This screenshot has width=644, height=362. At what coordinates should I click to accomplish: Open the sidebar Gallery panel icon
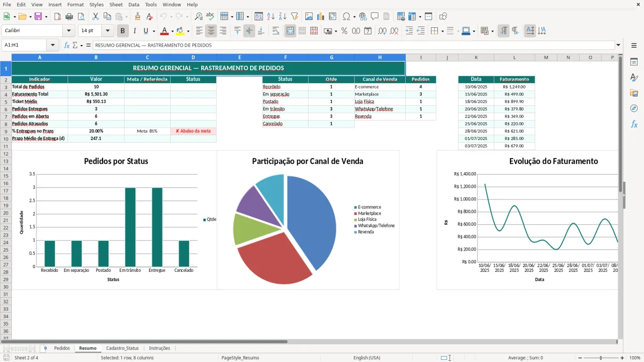[x=634, y=93]
